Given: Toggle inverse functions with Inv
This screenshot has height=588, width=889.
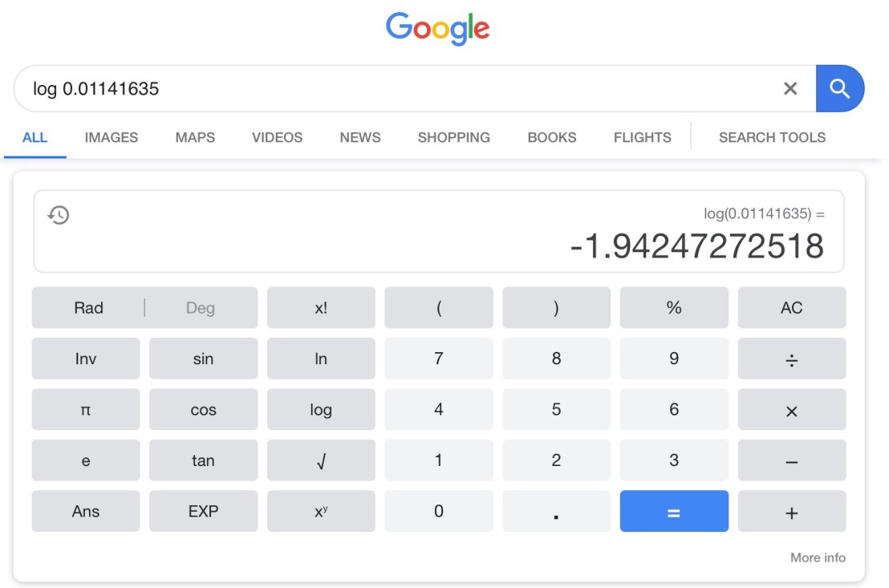Looking at the screenshot, I should pyautogui.click(x=86, y=359).
